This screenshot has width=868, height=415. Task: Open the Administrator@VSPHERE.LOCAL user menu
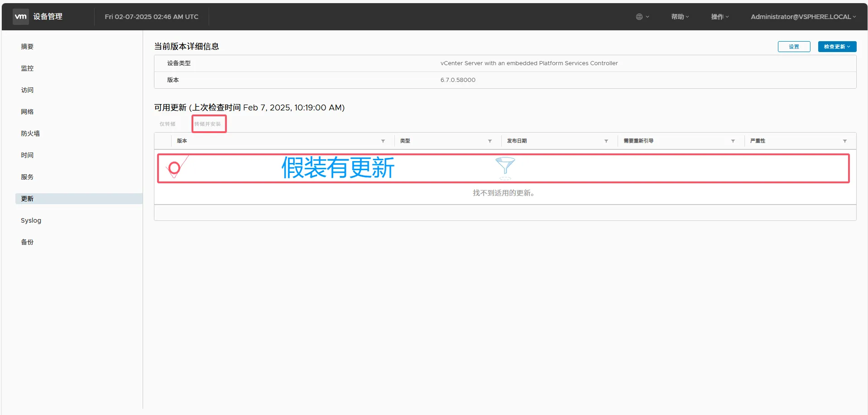pyautogui.click(x=803, y=17)
